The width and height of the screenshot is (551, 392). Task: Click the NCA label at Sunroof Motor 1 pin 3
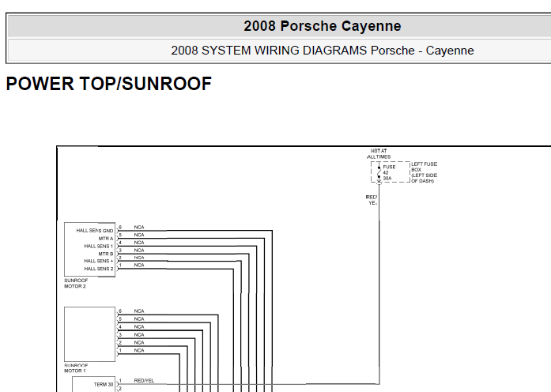coord(139,335)
